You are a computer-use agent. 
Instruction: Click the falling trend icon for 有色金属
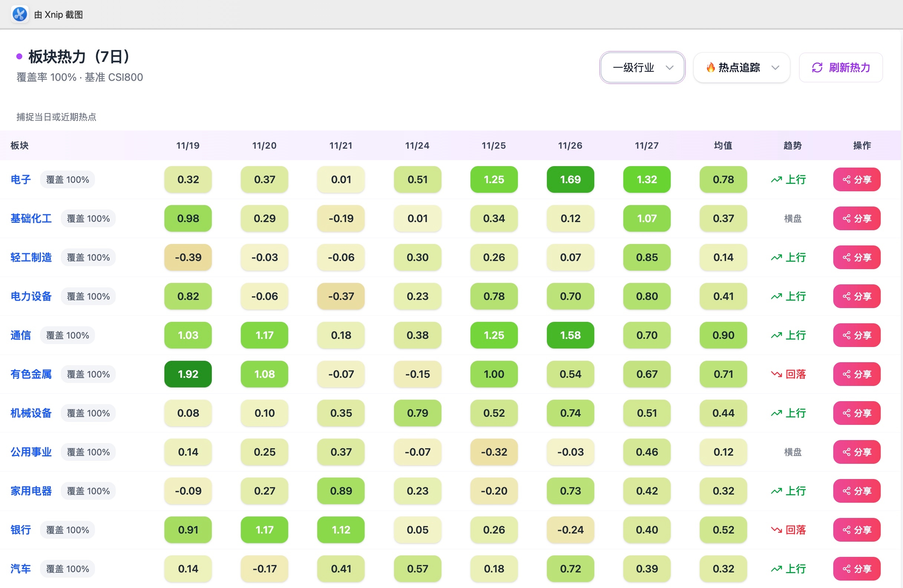coord(776,374)
